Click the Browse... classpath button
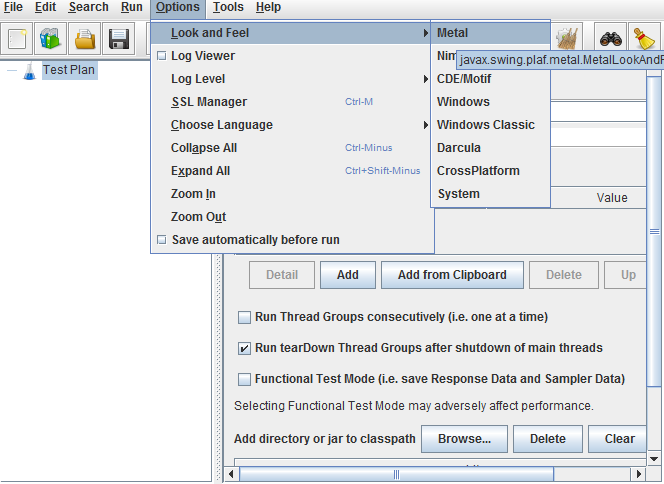The image size is (664, 484). pyautogui.click(x=464, y=439)
